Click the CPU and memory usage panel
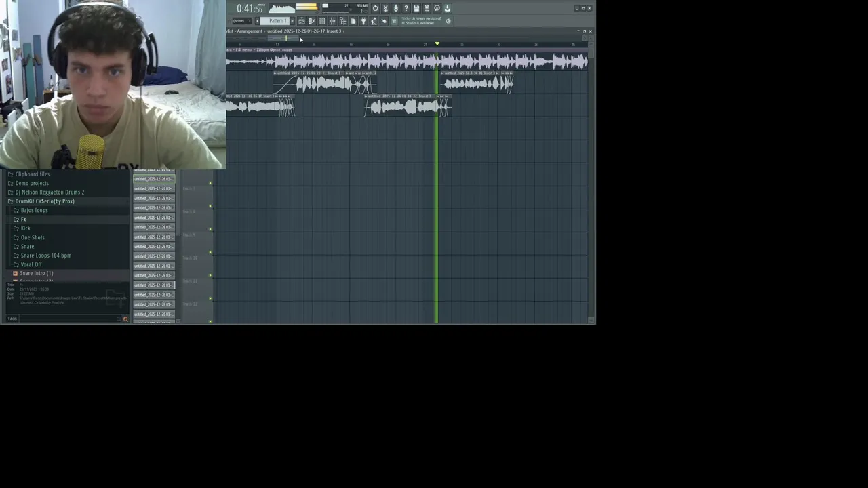 (x=345, y=8)
